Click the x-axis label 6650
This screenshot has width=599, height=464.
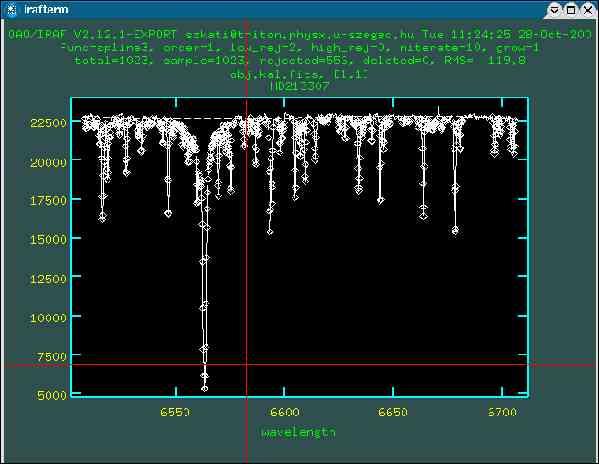point(393,412)
